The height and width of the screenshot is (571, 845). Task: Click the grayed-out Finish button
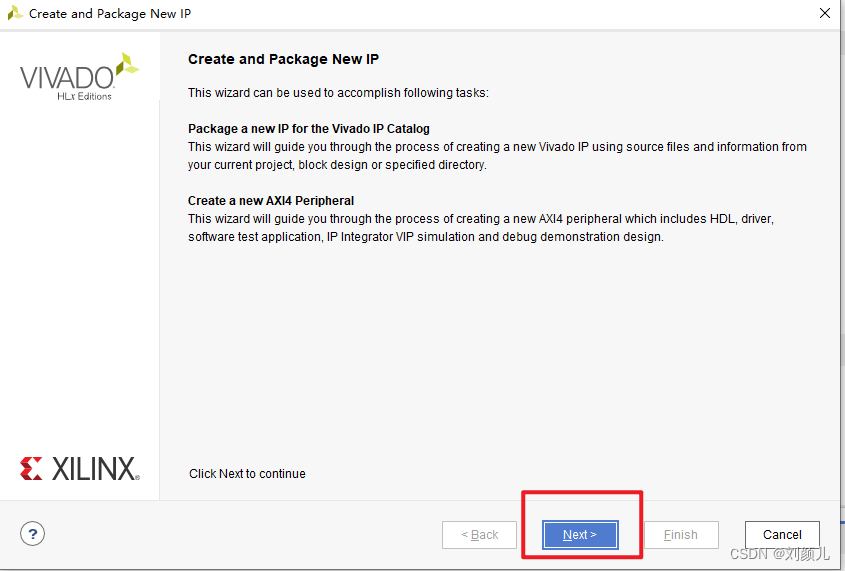pos(681,534)
